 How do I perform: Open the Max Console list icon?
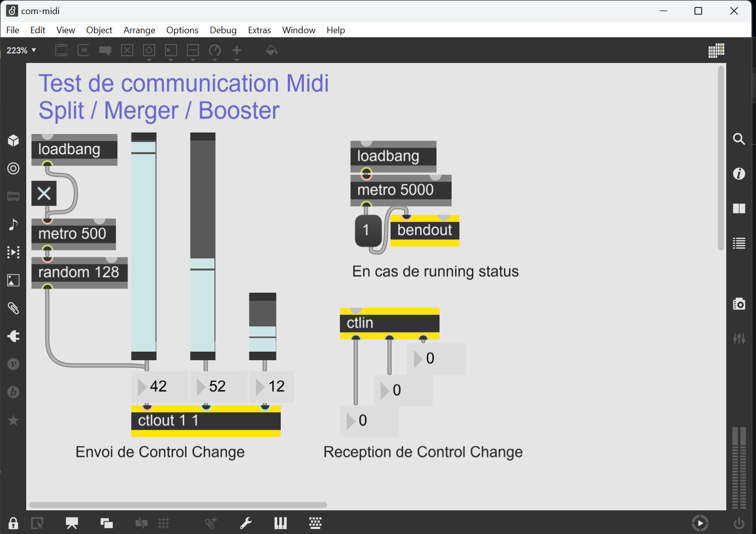pyautogui.click(x=739, y=243)
